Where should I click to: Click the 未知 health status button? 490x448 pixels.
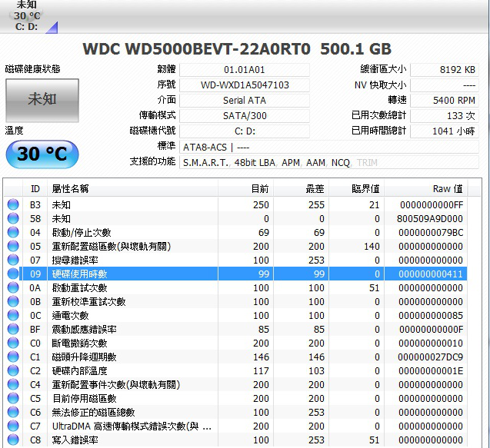pyautogui.click(x=42, y=100)
